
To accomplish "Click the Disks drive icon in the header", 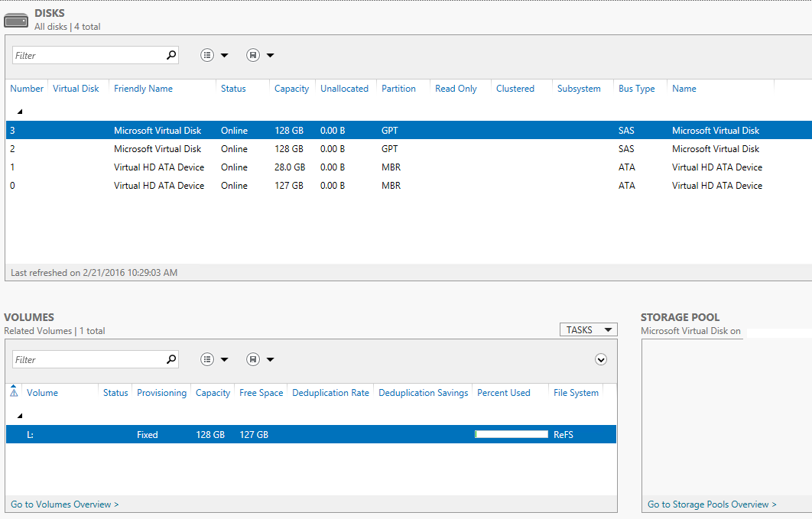I will pyautogui.click(x=16, y=21).
